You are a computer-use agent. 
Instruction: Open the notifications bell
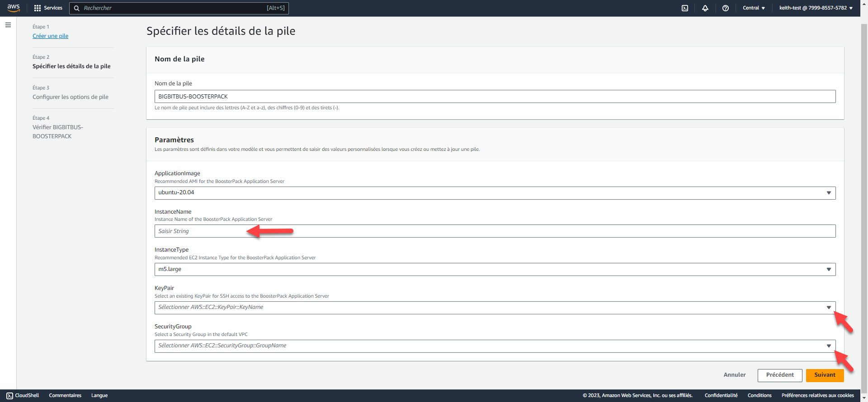click(705, 8)
